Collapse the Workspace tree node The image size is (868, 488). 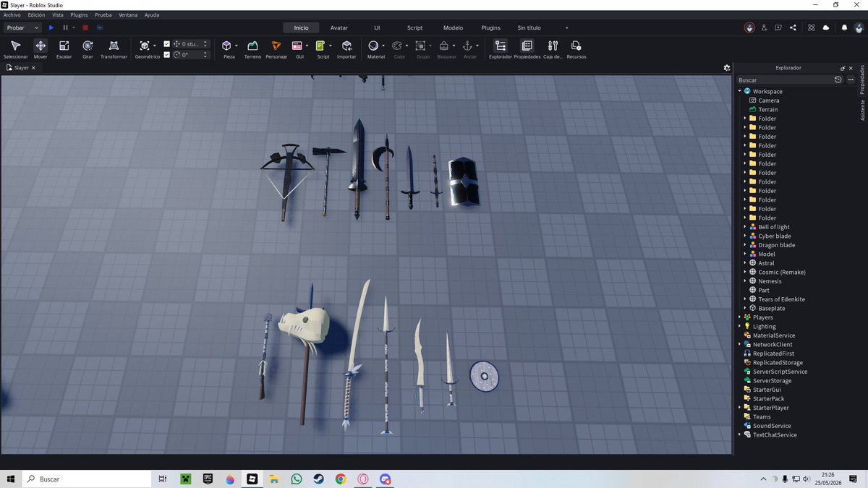pos(739,91)
